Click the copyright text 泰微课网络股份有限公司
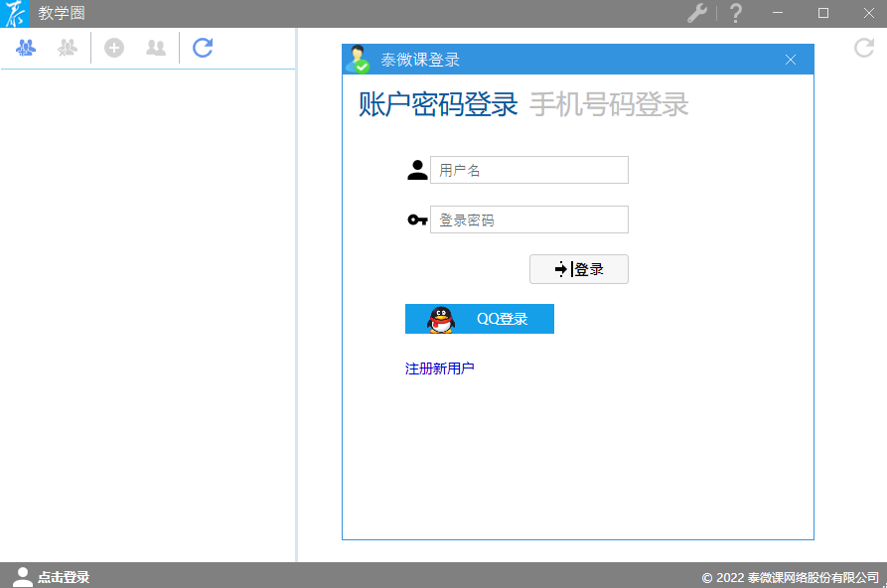This screenshot has width=887, height=588. [813, 578]
